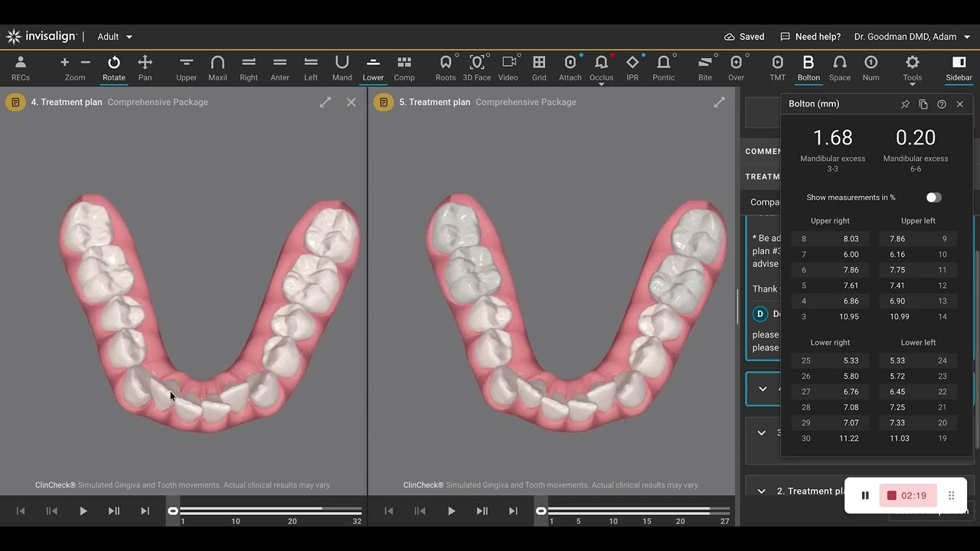
Task: Toggle the Sidebar panel visibility
Action: [959, 67]
